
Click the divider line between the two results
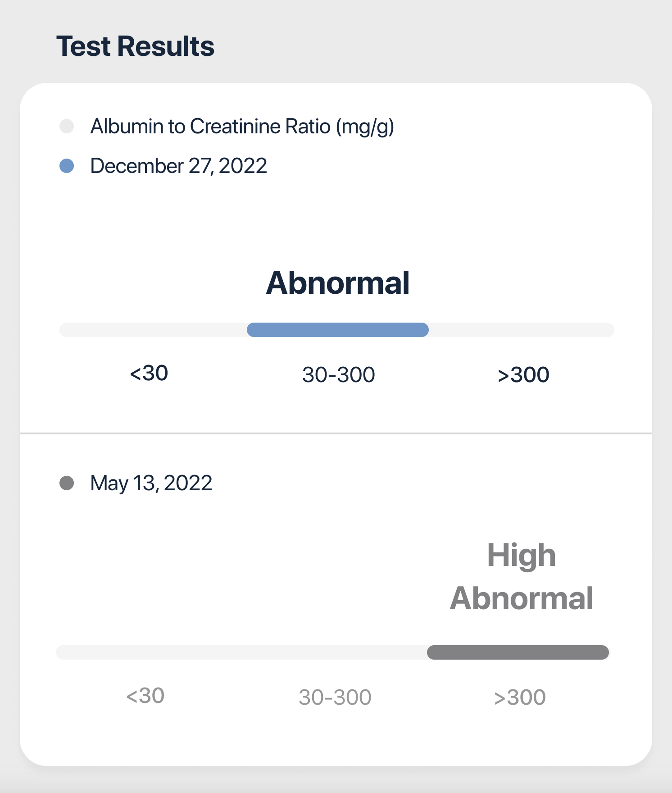pos(336,433)
